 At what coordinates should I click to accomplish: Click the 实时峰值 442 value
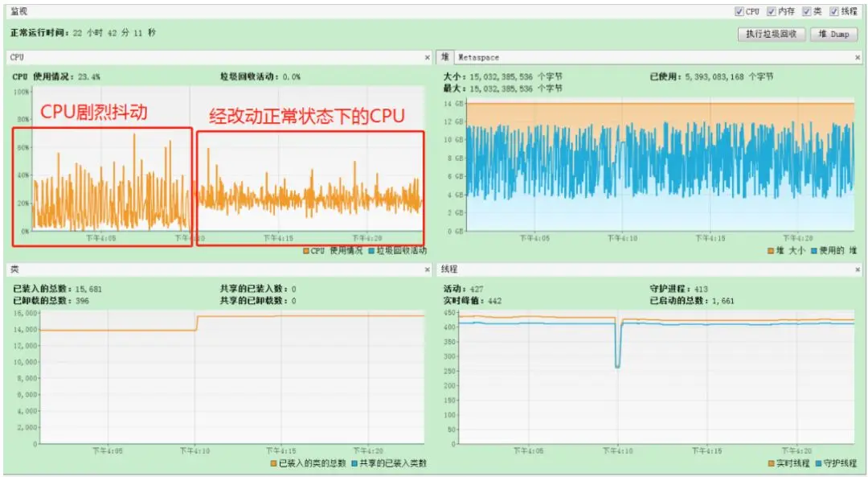tap(494, 301)
